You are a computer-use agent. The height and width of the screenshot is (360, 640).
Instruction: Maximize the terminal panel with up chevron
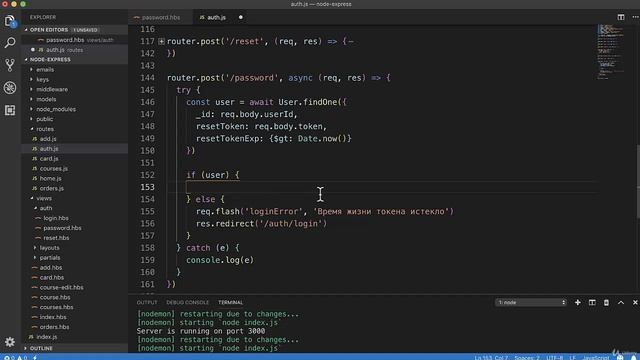click(621, 302)
